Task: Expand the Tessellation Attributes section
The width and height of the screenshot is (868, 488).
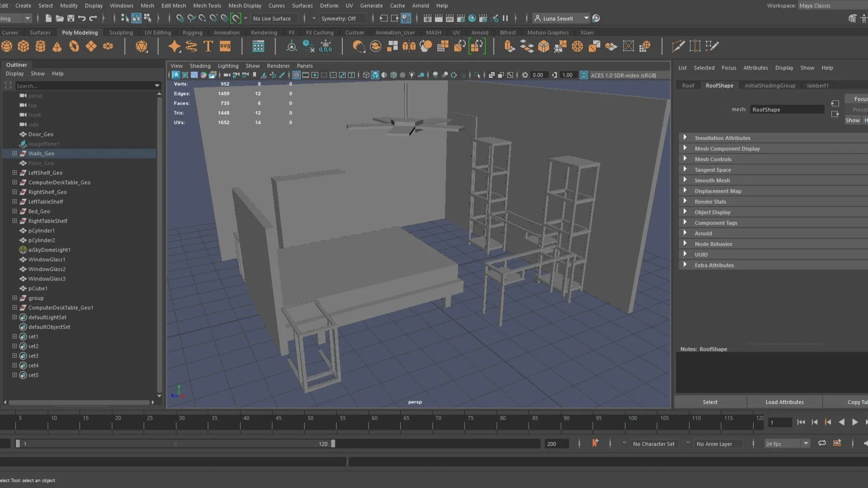Action: tap(685, 138)
